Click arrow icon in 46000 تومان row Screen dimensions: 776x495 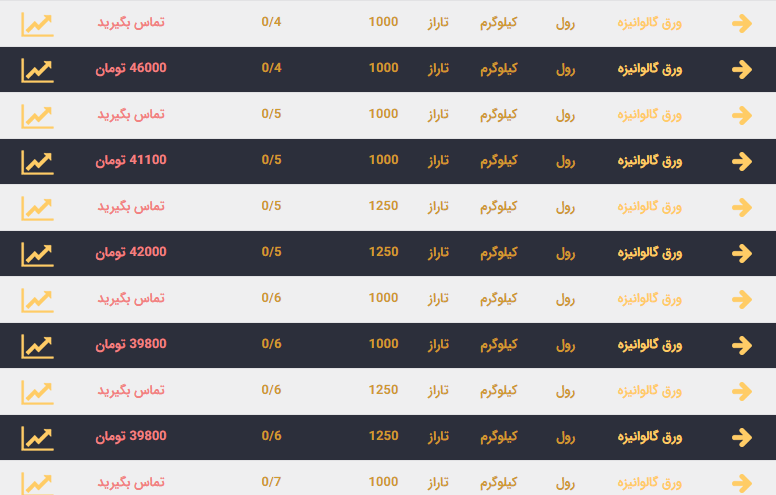[x=741, y=69]
